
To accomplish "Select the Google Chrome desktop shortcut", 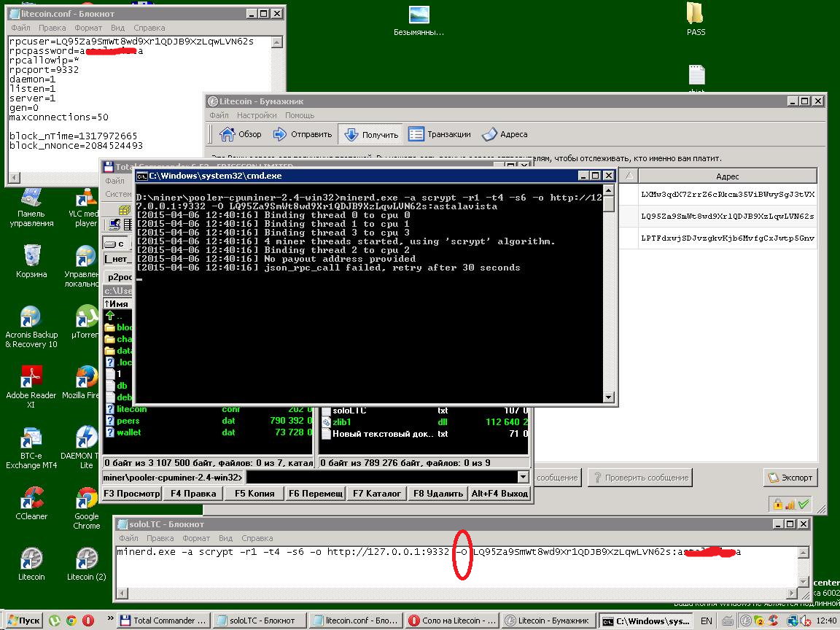I will pos(86,508).
